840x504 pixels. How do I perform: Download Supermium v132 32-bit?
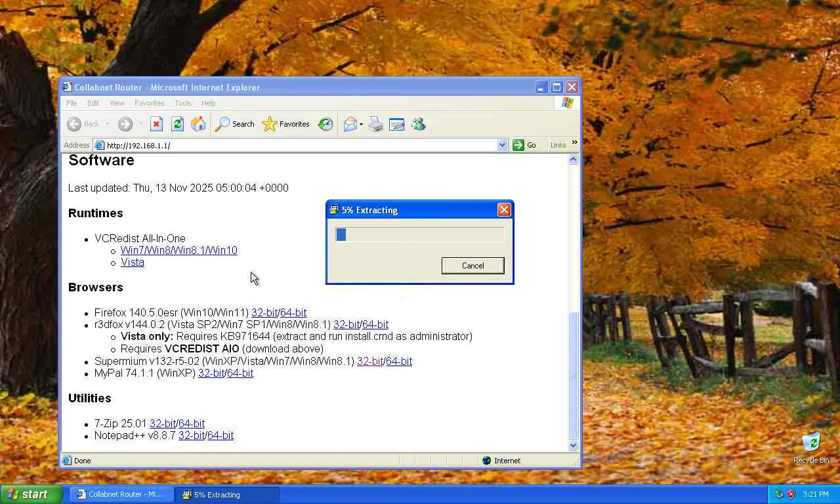tap(370, 361)
